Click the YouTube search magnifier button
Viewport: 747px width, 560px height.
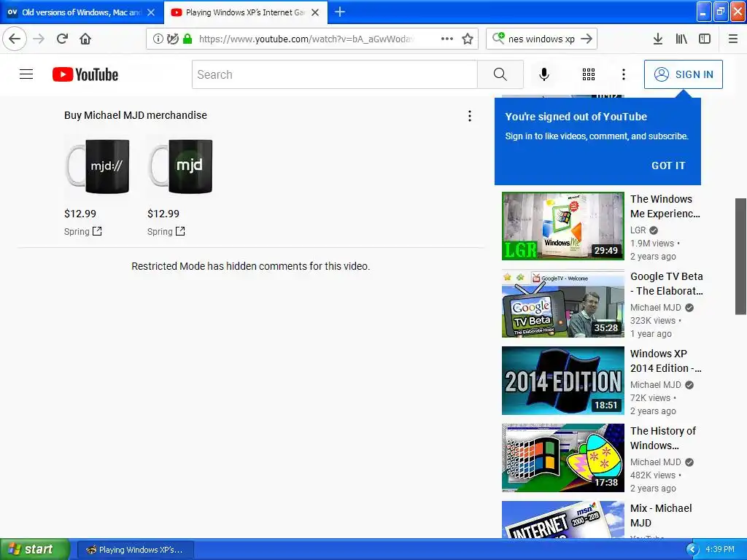pos(500,74)
